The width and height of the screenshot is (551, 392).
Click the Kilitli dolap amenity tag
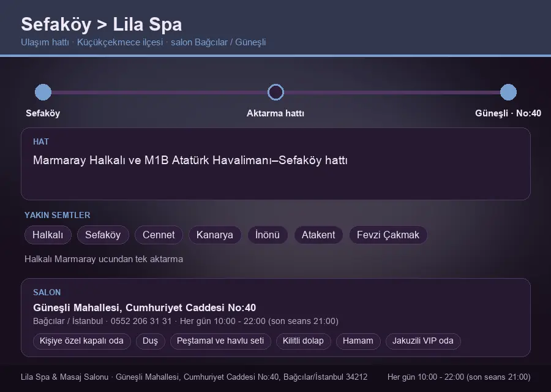pyautogui.click(x=303, y=341)
